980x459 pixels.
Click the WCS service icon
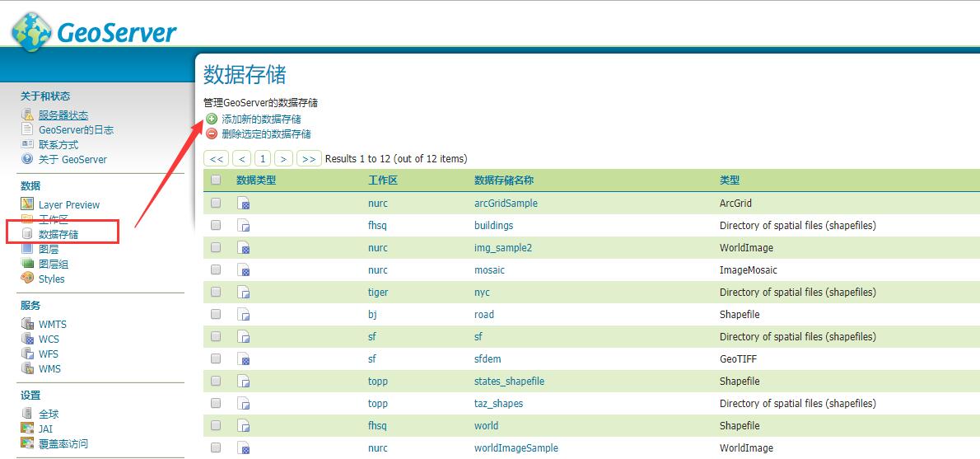tap(27, 339)
